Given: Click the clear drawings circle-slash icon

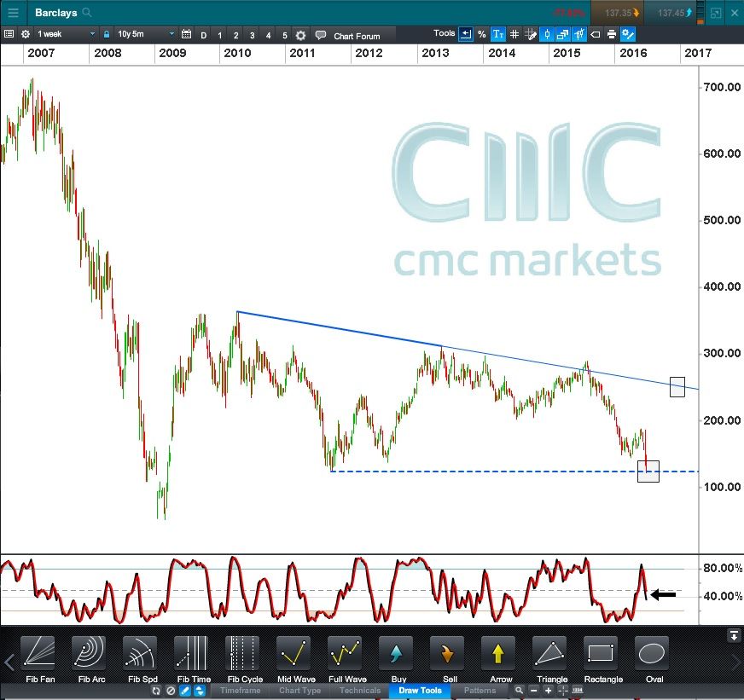Looking at the screenshot, I should pos(171,691).
